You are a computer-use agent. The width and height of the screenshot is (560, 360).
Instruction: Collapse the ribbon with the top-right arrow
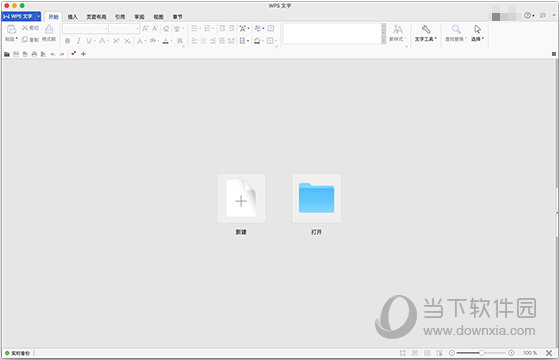click(x=554, y=15)
